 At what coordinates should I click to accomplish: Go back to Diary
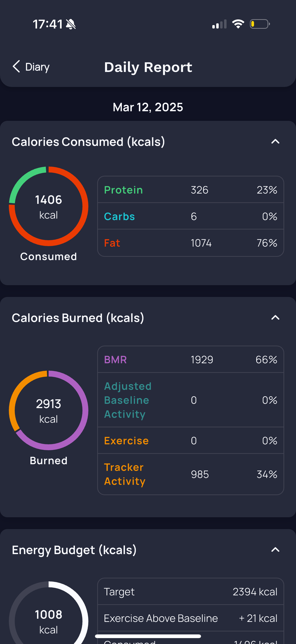[x=31, y=67]
